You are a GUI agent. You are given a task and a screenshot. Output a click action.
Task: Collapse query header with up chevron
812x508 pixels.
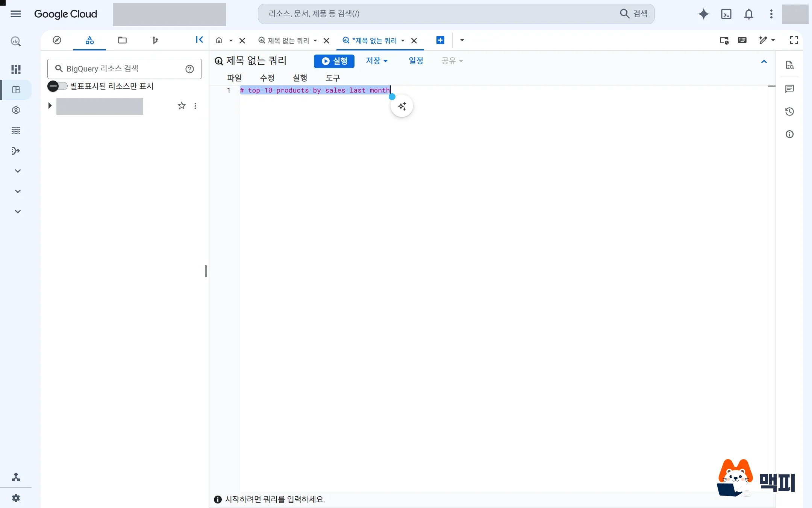point(764,62)
